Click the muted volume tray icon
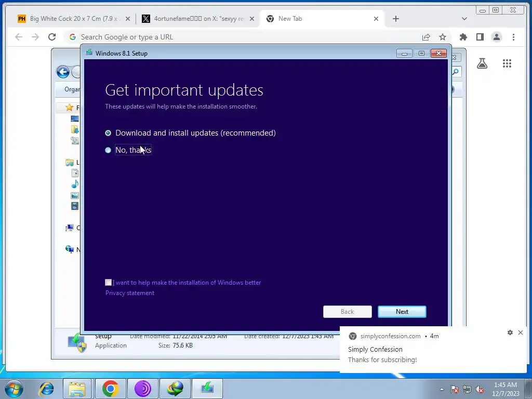Screen dimensions: 532x399 [x=480, y=389]
